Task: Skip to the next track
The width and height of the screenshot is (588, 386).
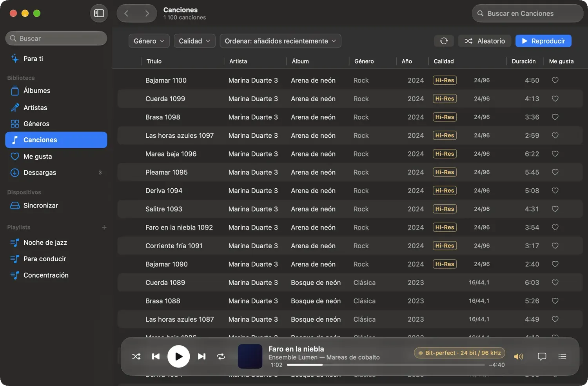Action: (x=201, y=357)
